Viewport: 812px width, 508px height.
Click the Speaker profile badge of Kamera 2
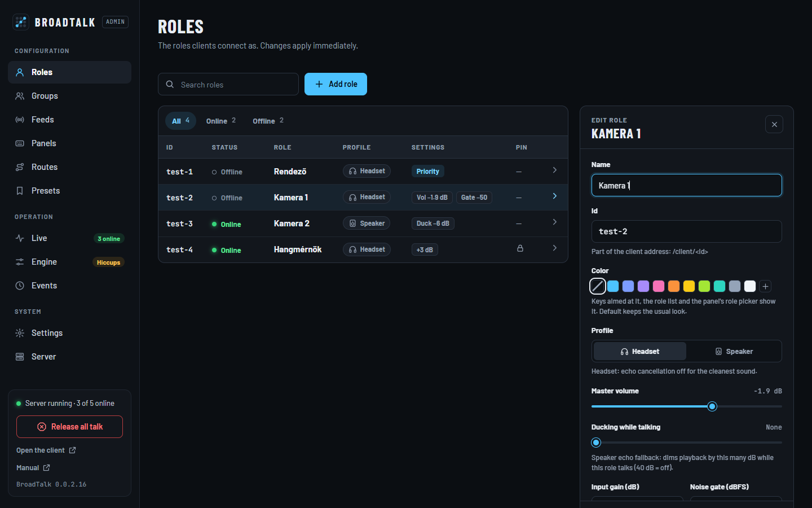tap(367, 224)
